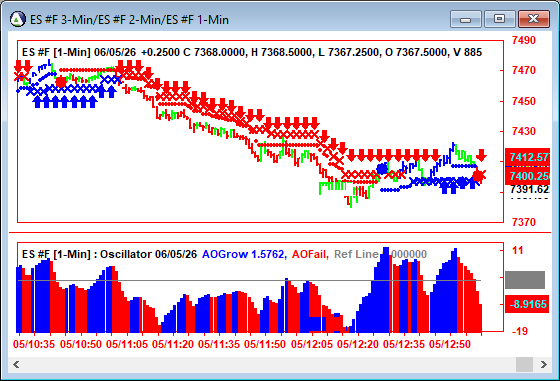The image size is (560, 381).
Task: Click the -8.9165 oscillator value marker
Action: tap(527, 304)
